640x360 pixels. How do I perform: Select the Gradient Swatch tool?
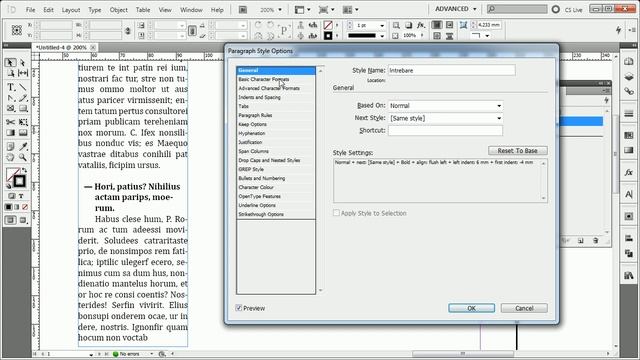click(10, 133)
